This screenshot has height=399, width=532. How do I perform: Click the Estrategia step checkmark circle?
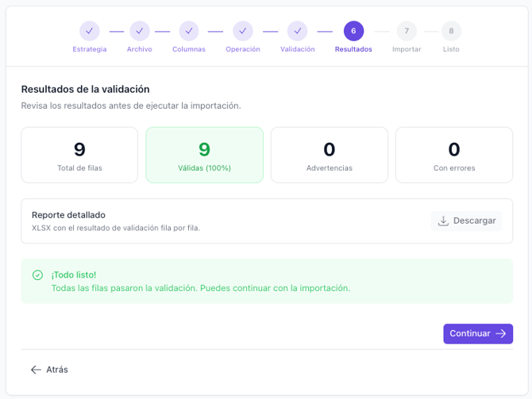pos(90,31)
